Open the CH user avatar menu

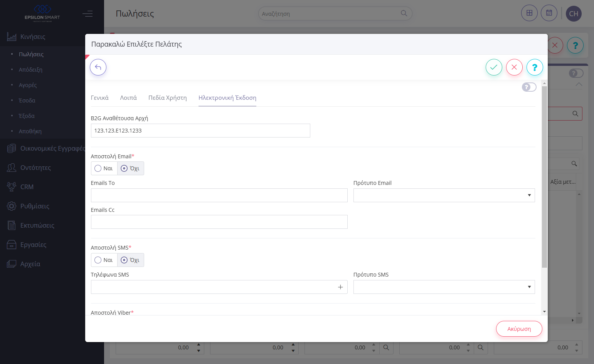pyautogui.click(x=574, y=13)
